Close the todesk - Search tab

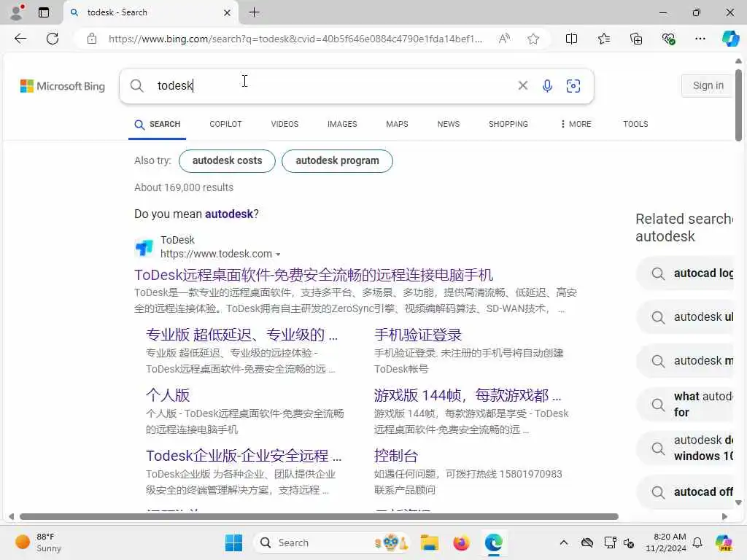(228, 13)
